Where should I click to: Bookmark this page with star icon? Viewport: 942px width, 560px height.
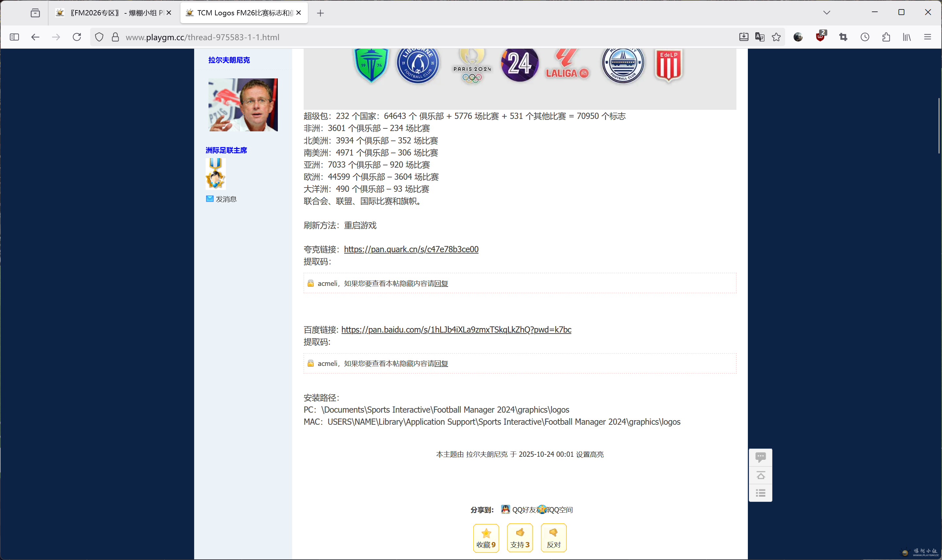point(776,37)
